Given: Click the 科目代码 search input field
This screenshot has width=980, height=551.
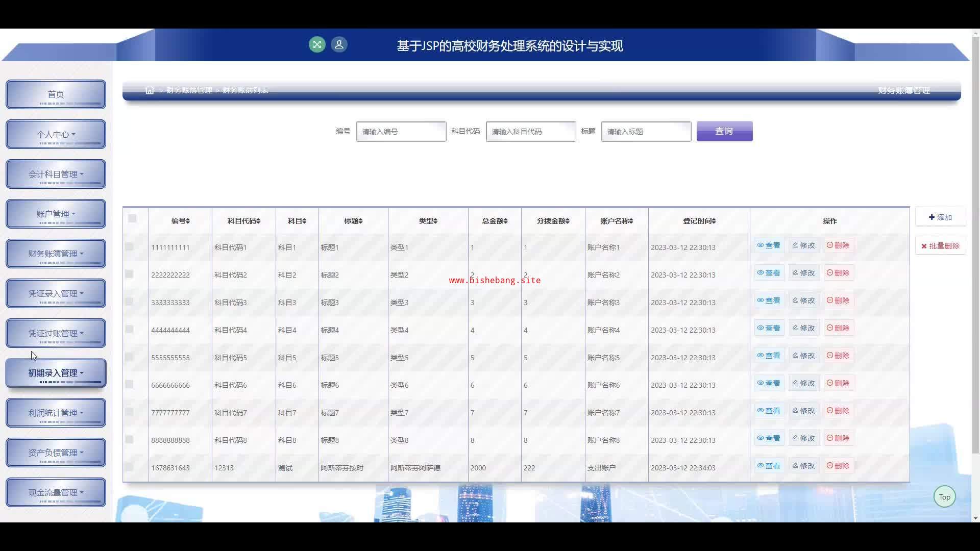Looking at the screenshot, I should point(530,132).
